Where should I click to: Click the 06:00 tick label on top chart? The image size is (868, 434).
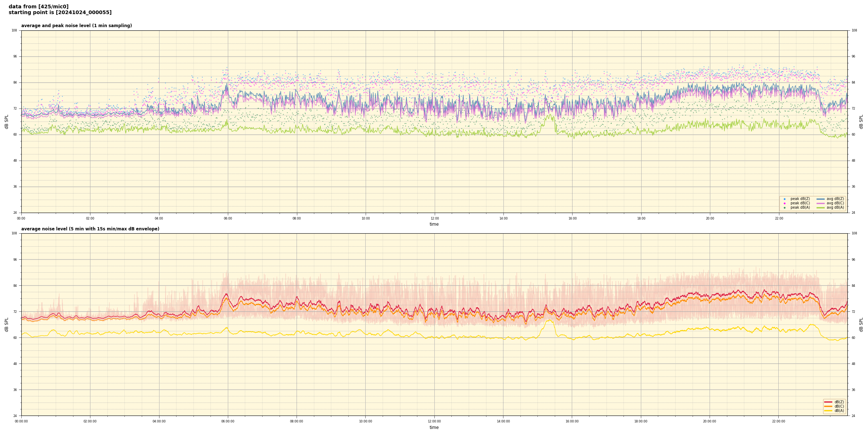point(228,218)
